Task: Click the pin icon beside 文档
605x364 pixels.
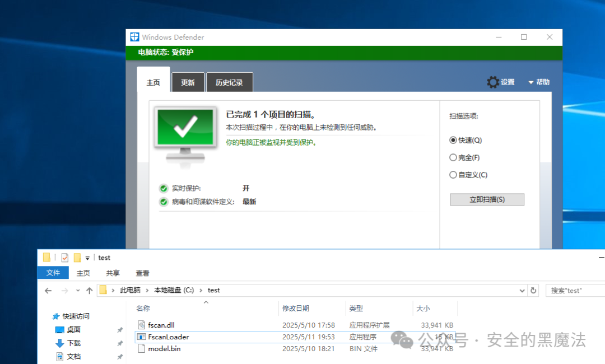Action: click(x=120, y=357)
